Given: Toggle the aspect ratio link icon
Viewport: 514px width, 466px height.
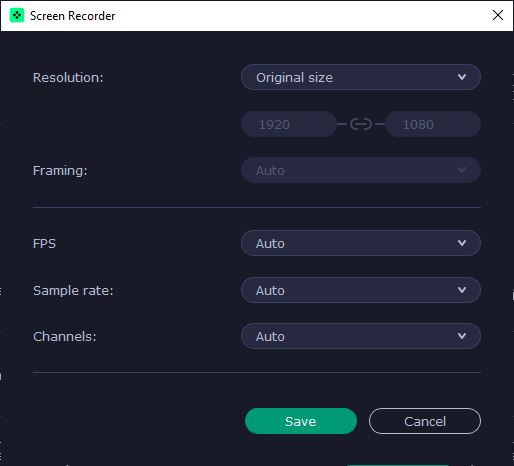Looking at the screenshot, I should point(361,124).
